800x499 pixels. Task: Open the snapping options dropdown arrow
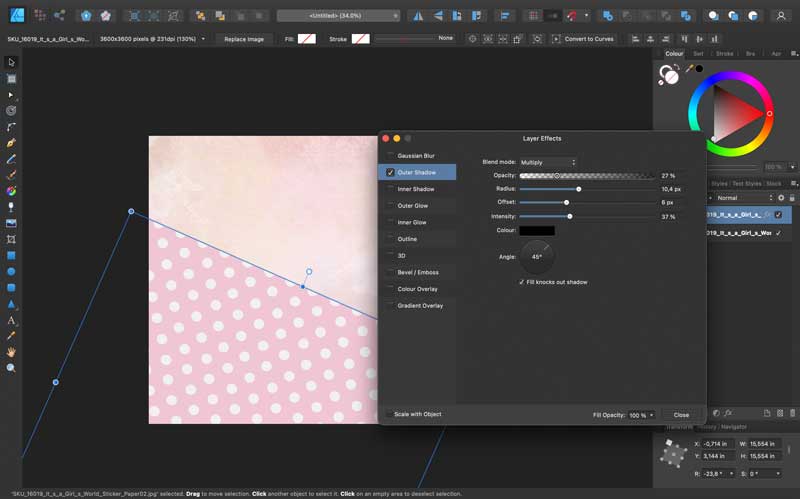[x=586, y=16]
